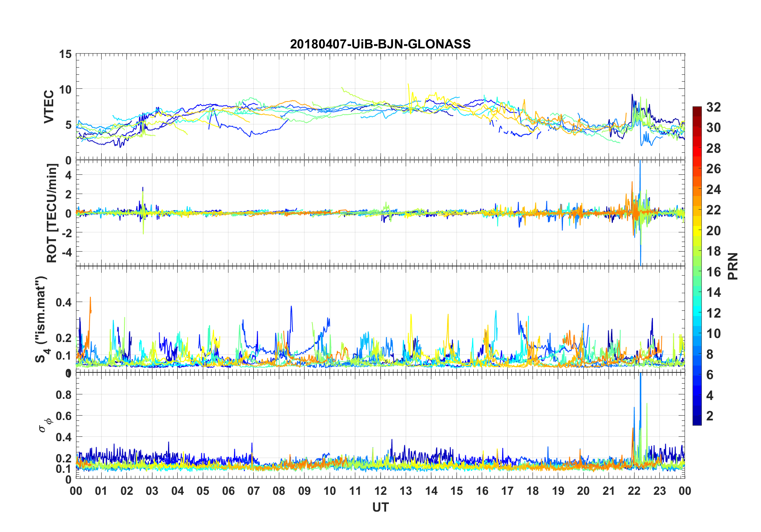Select hour 07 on the UT axis

click(254, 491)
